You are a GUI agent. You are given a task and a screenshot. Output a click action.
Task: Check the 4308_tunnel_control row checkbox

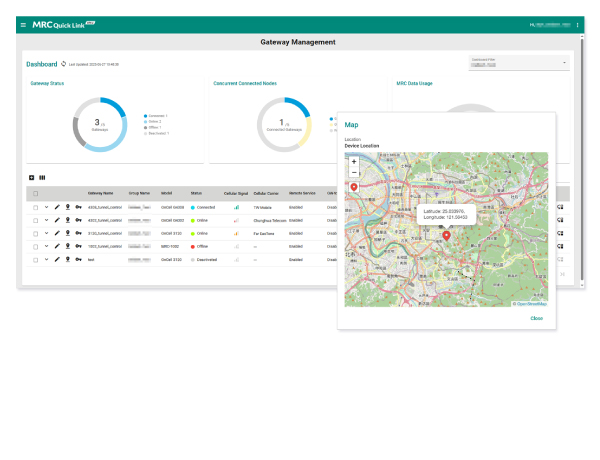(35, 207)
